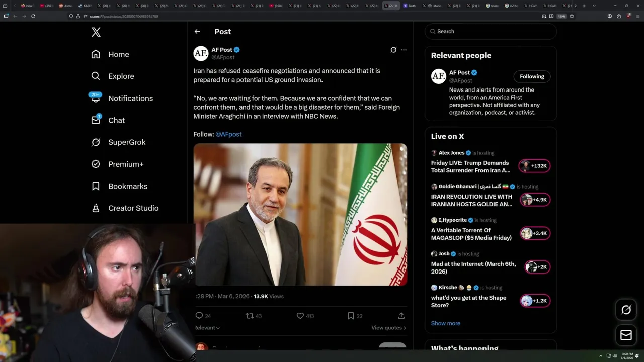Click the X search input field

point(491,31)
